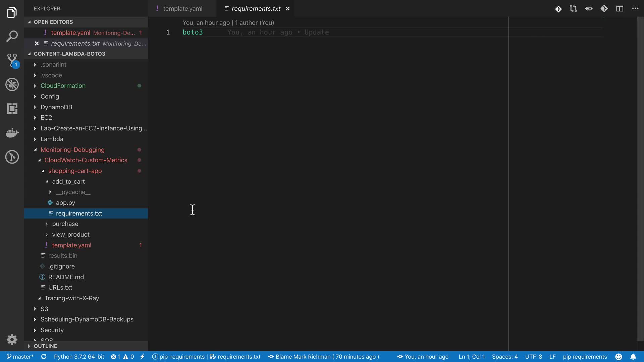Open the Search view in activity bar
644x362 pixels.
tap(12, 36)
